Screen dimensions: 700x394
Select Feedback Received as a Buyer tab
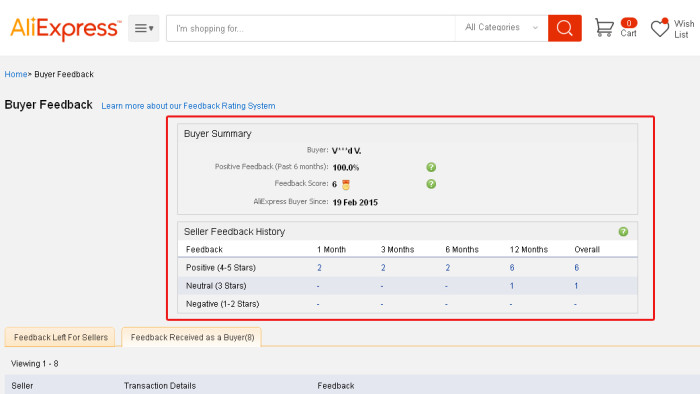click(192, 337)
